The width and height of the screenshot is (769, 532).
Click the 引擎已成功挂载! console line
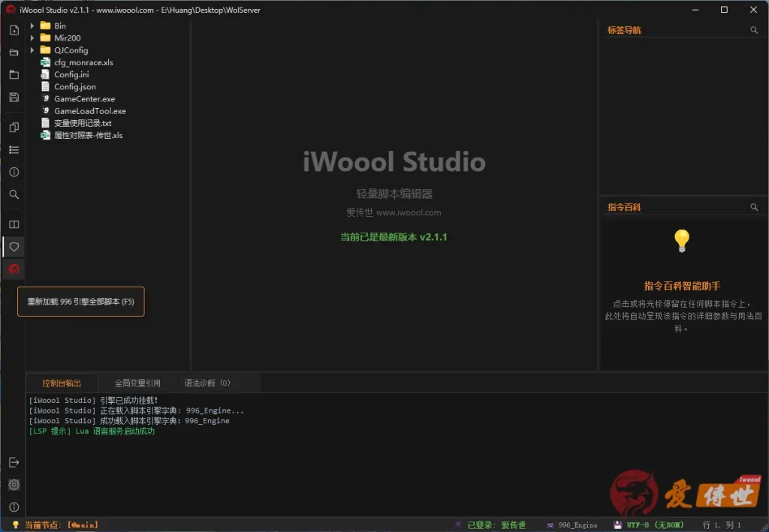click(x=93, y=400)
